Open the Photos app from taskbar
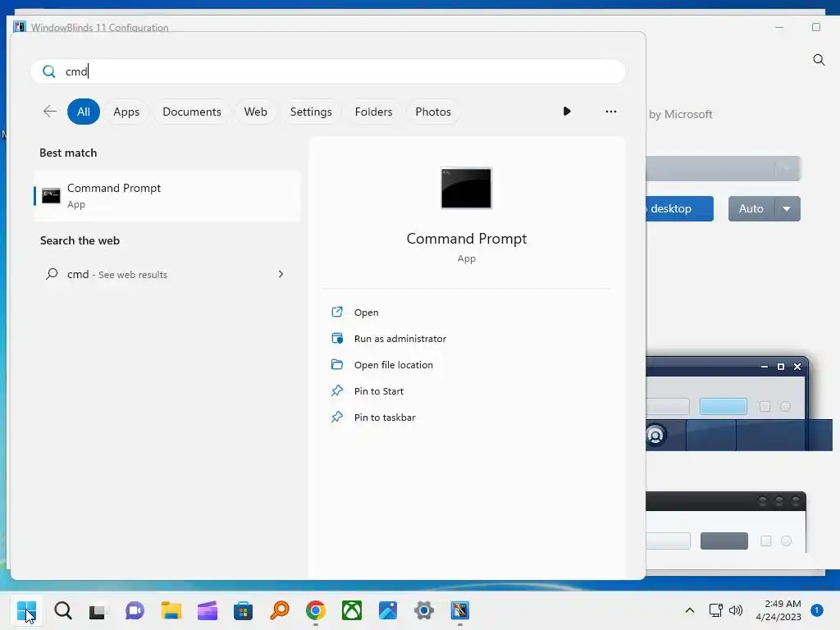Viewport: 840px width, 630px height. [388, 610]
